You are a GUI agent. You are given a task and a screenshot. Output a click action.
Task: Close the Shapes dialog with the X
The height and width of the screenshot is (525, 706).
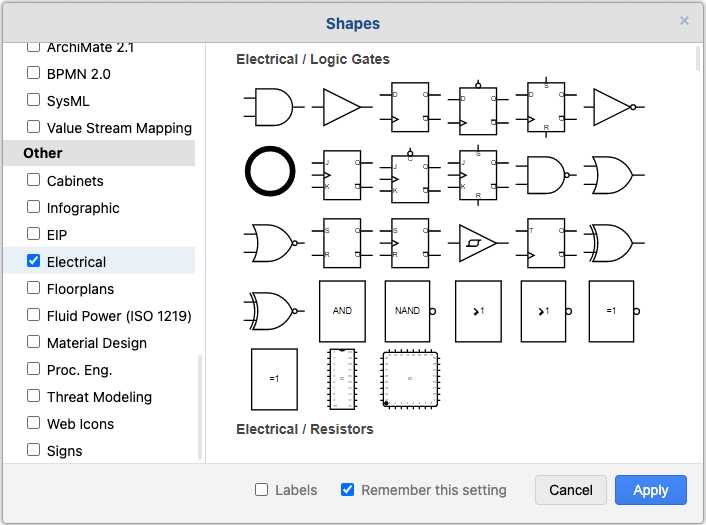coord(684,21)
